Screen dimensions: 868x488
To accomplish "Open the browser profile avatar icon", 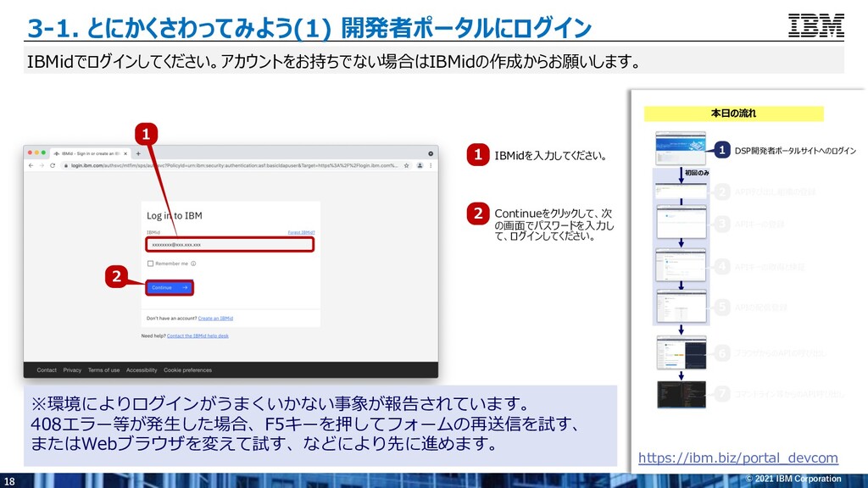I will (420, 165).
